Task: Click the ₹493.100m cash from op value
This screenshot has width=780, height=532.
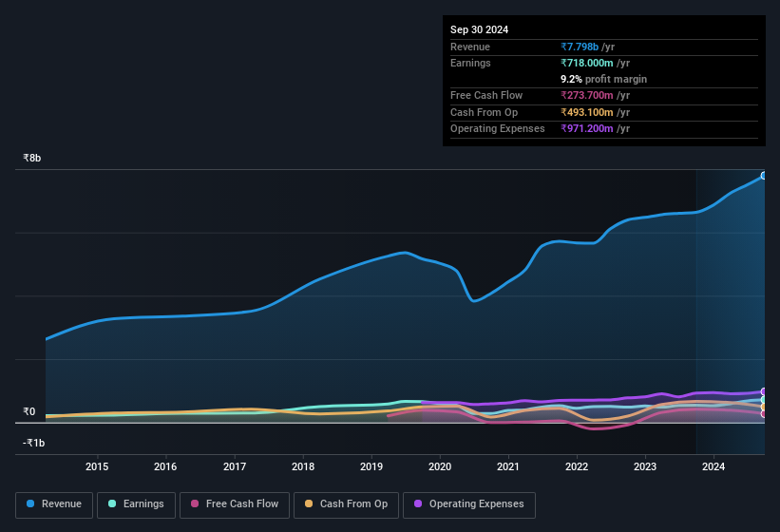Action: tap(587, 112)
